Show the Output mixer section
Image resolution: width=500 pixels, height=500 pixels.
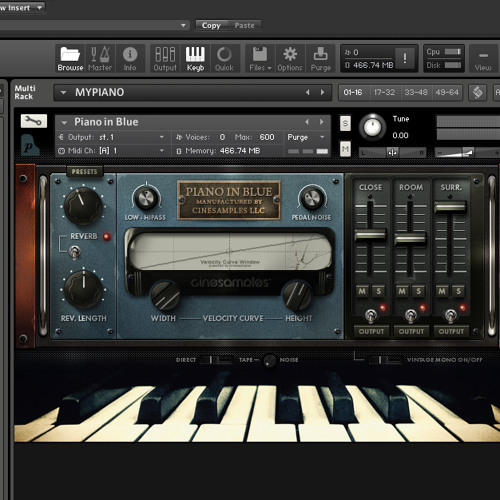[x=165, y=59]
